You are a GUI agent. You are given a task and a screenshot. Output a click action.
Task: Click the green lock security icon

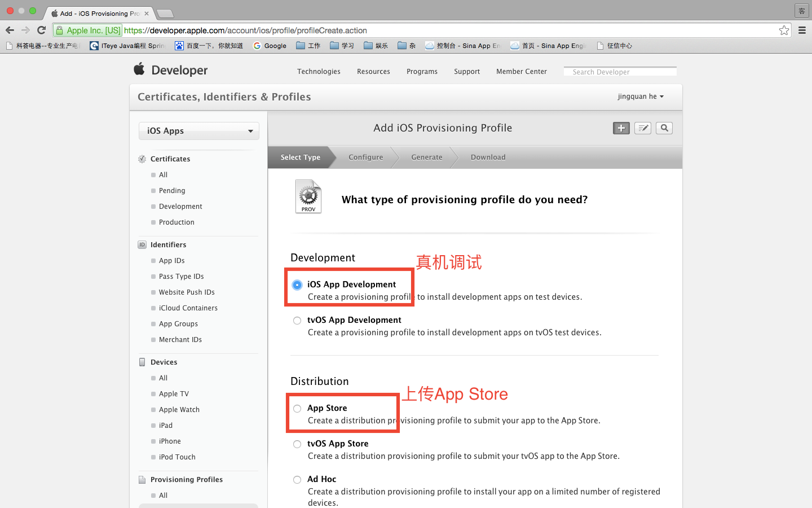pyautogui.click(x=59, y=30)
